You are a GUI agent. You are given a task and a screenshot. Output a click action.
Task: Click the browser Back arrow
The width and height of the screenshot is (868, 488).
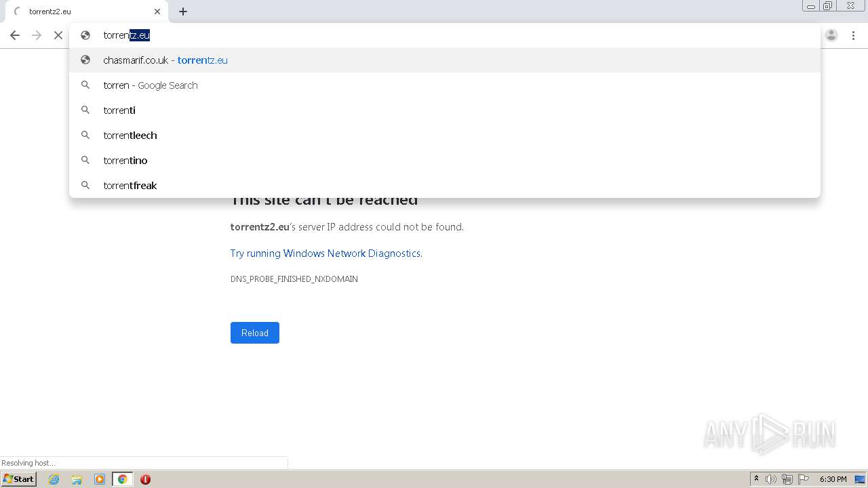15,35
